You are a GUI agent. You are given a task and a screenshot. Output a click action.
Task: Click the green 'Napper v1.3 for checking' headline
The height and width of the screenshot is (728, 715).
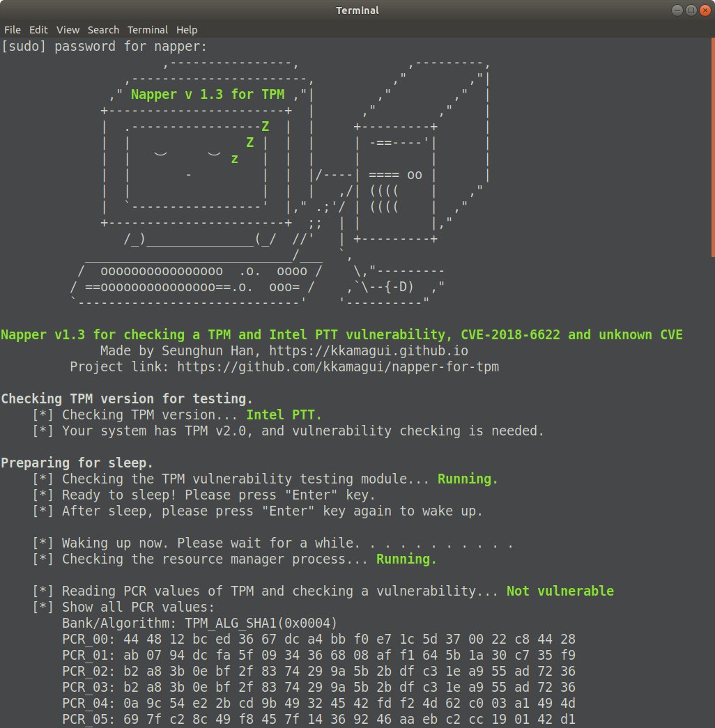click(x=342, y=335)
